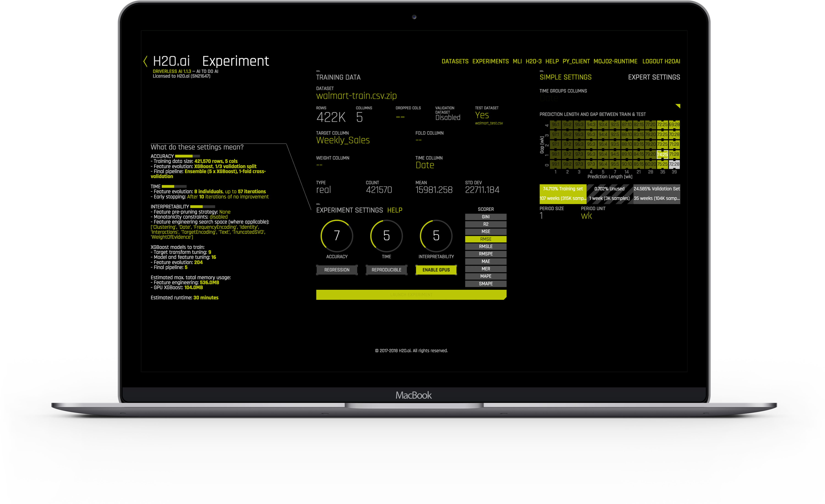Select the 87:10 heatmap cell
The image size is (825, 504).
pyautogui.click(x=627, y=125)
